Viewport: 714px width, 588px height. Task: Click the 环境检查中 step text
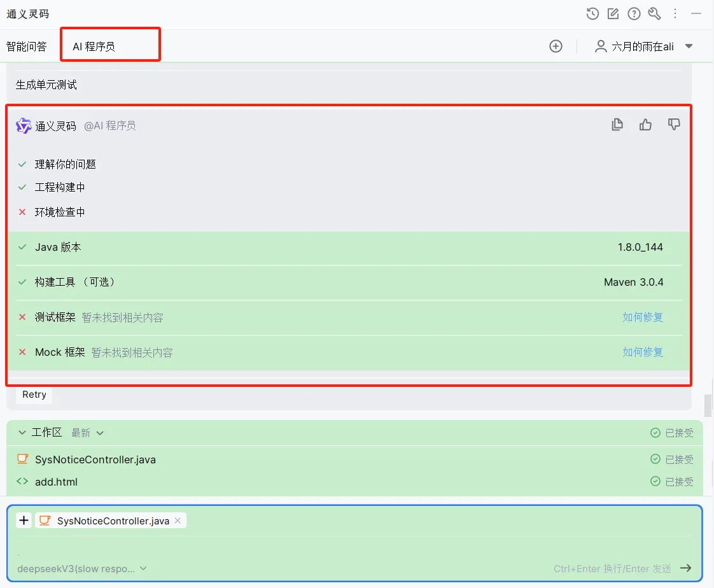(60, 212)
